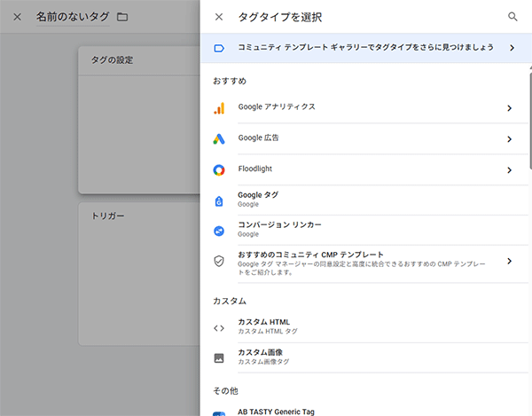
Task: Click the カスタム HTML タグ subtitle text
Action: click(268, 331)
